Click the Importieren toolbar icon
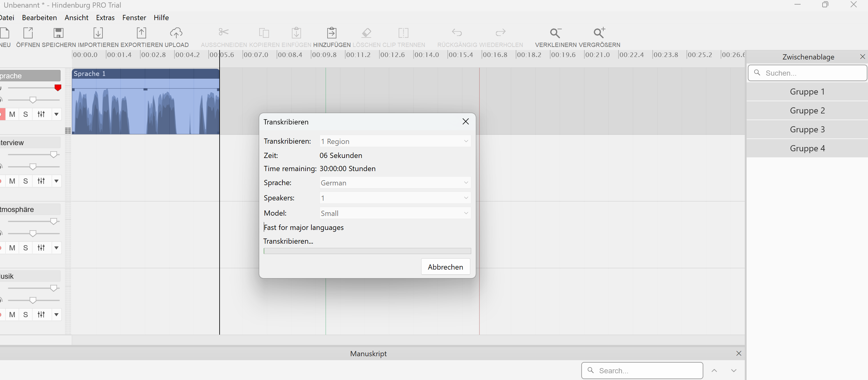The image size is (868, 380). (98, 33)
